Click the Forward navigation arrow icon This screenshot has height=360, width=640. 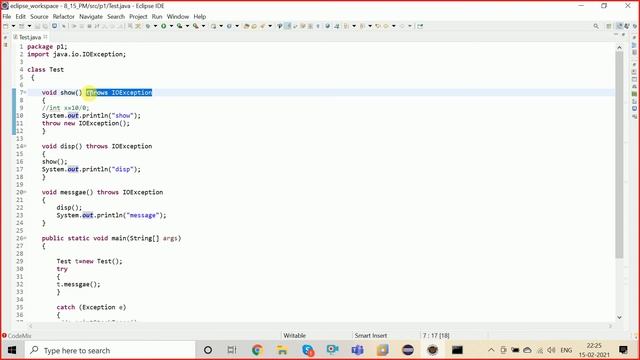pos(402,26)
